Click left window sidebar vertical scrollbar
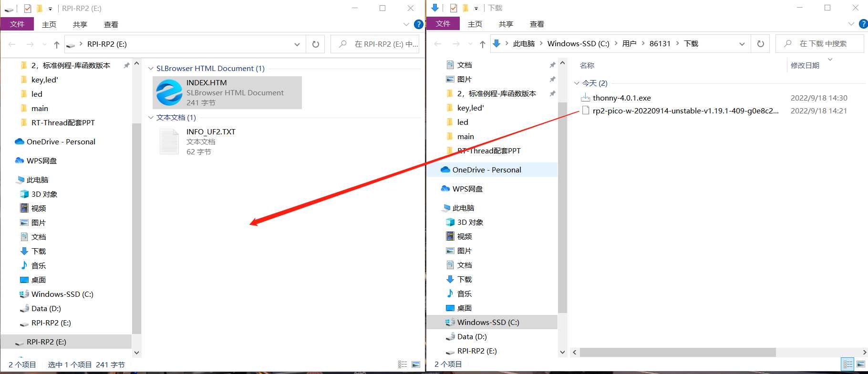 136,229
